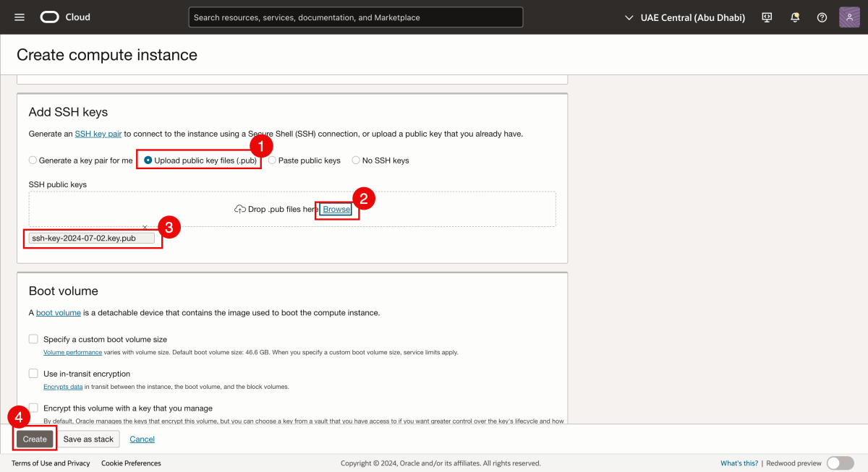Enable Specify a custom boot volume size
Screen dimensions: 868x472
coord(33,338)
